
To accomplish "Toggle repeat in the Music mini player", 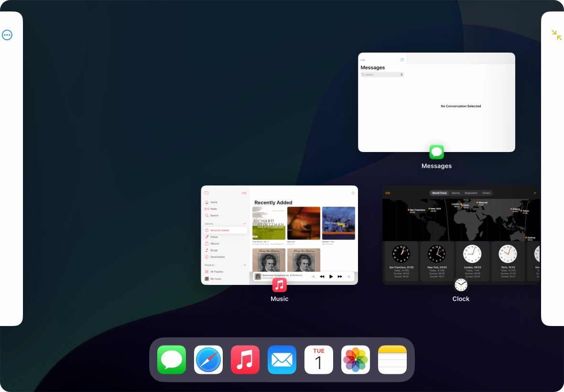I will [349, 276].
